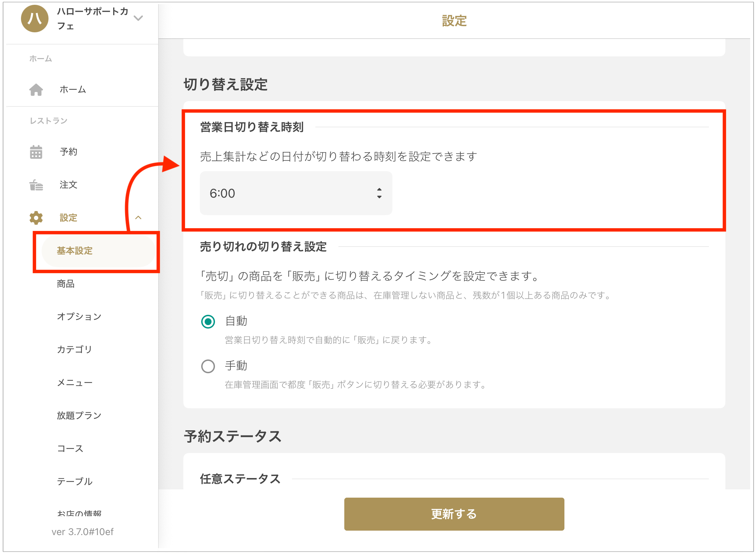
Task: Open 放題プラン settings
Action: tap(79, 416)
